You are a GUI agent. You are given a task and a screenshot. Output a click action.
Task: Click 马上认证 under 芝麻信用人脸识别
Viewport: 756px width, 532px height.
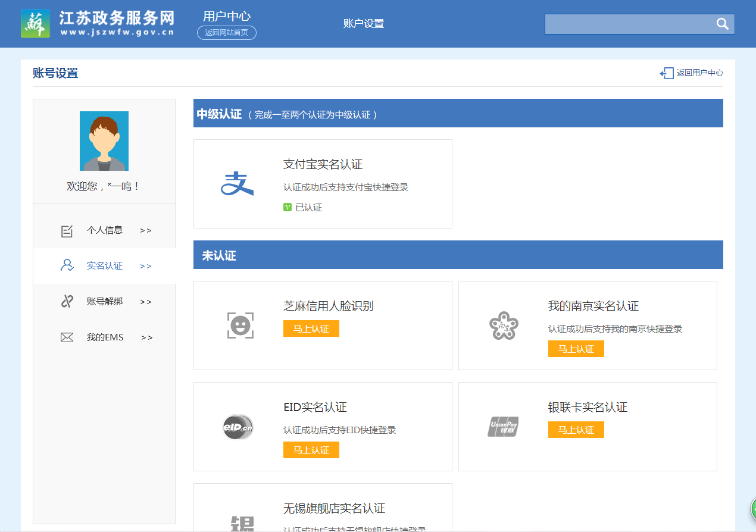[x=311, y=328]
